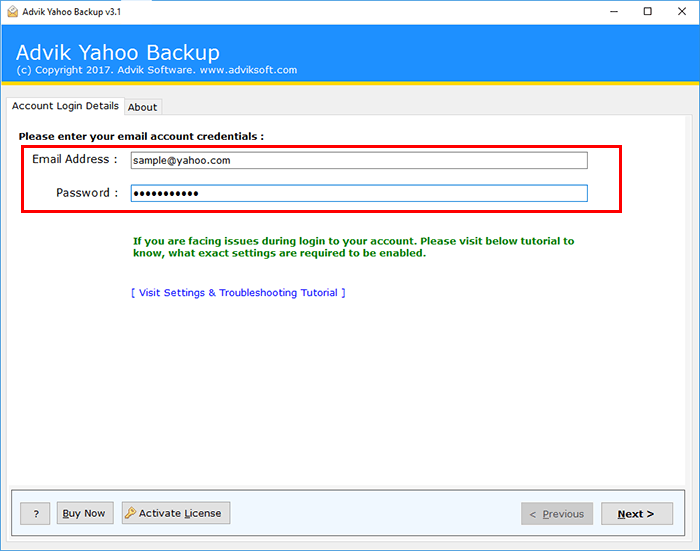Click the Activate License button
The width and height of the screenshot is (700, 551).
pyautogui.click(x=176, y=513)
